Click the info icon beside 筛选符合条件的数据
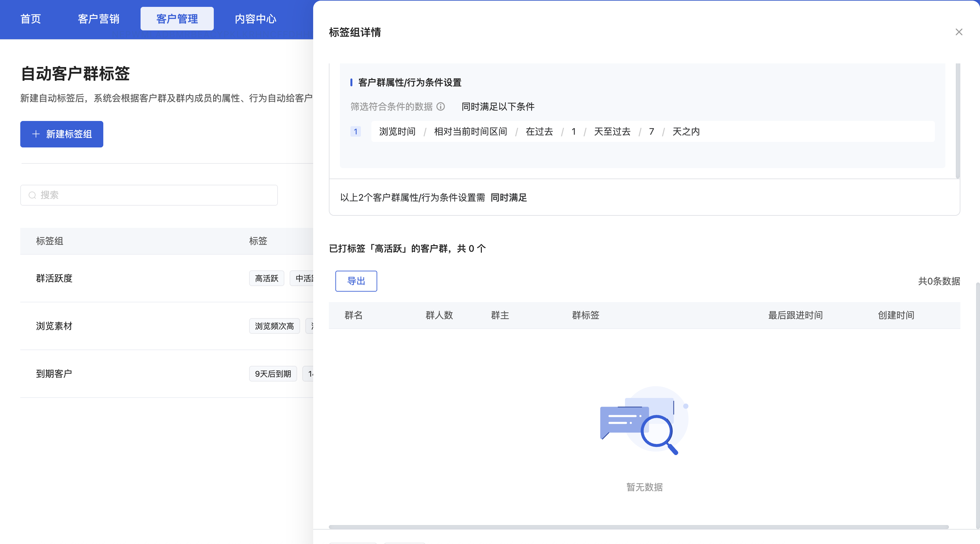This screenshot has width=980, height=544. (x=441, y=107)
